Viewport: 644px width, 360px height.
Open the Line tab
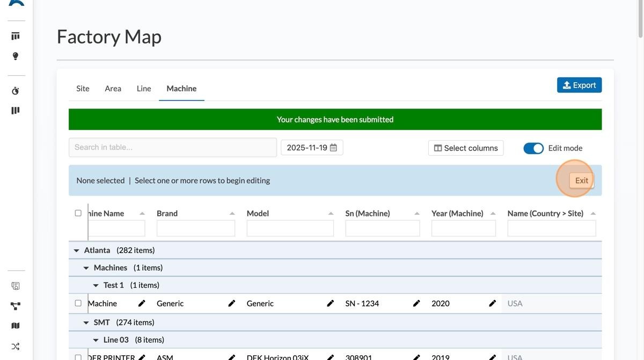click(144, 89)
